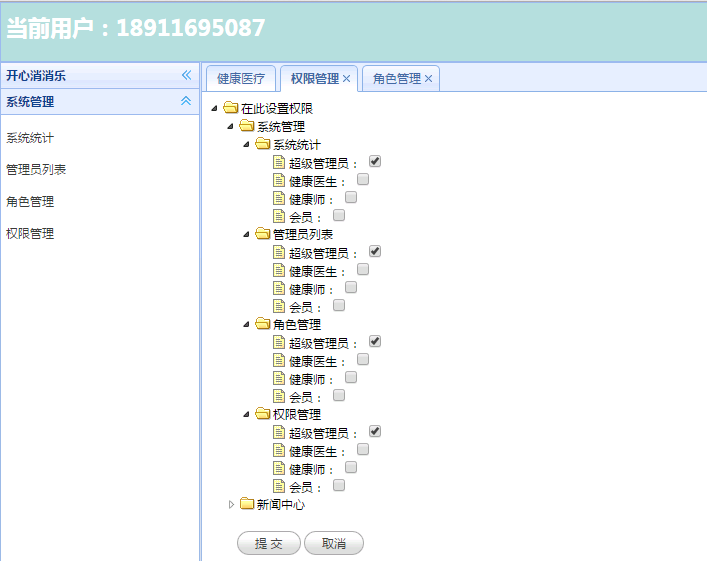Viewport: 707px width, 561px height.
Task: Click folder icon of 在此设置权限 root node
Action: [x=230, y=108]
